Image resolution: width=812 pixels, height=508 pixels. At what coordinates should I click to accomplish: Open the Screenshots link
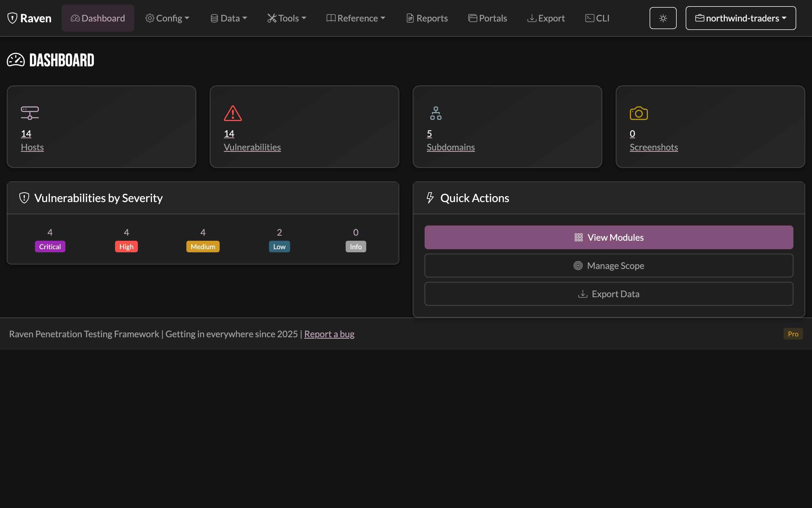pos(654,147)
